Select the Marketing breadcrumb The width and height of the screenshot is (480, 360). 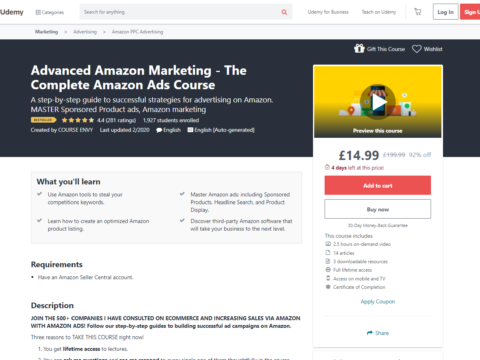[x=46, y=32]
